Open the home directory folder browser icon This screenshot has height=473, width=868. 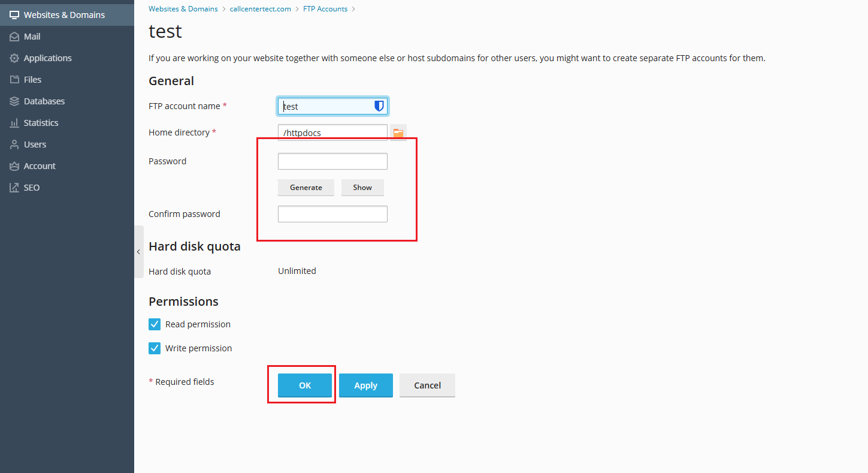click(x=398, y=133)
